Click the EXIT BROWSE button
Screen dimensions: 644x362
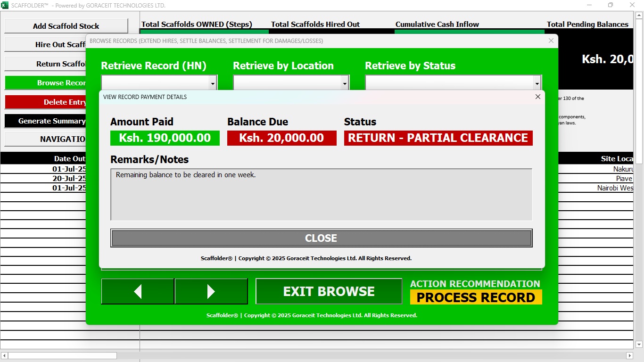pyautogui.click(x=329, y=291)
